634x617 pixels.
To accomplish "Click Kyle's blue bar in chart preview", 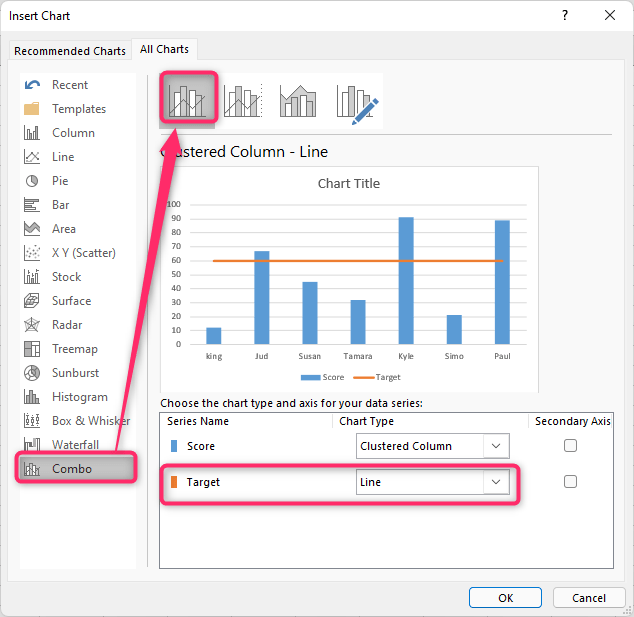I will [x=406, y=281].
